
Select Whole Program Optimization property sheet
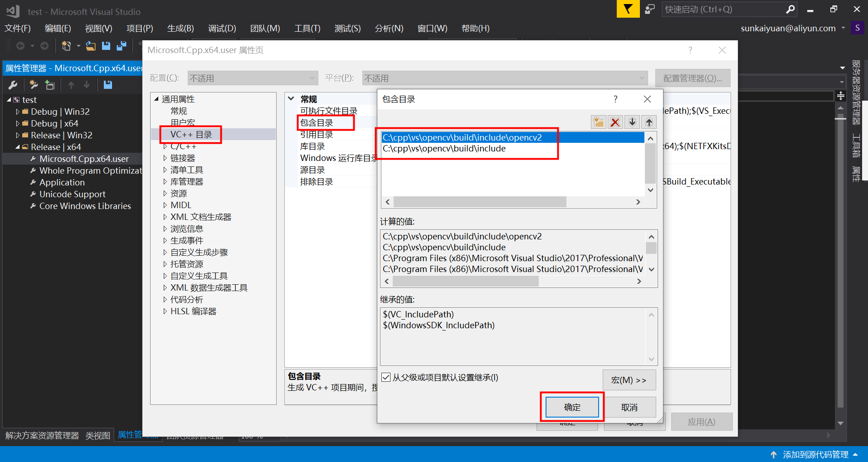(91, 170)
